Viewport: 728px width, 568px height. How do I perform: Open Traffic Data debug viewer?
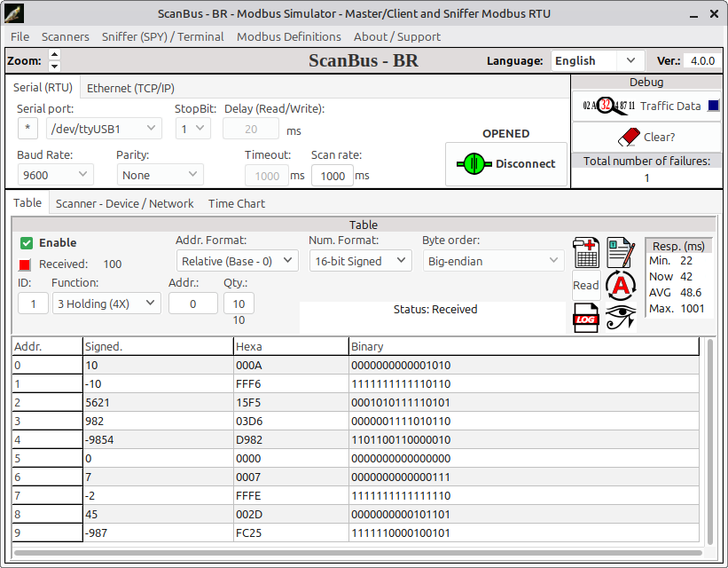point(646,106)
